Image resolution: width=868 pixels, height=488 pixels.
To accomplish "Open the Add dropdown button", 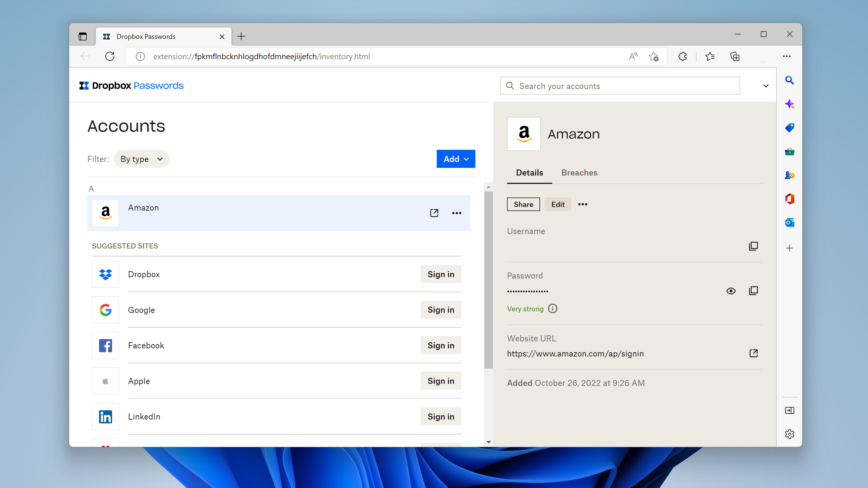I will 455,159.
